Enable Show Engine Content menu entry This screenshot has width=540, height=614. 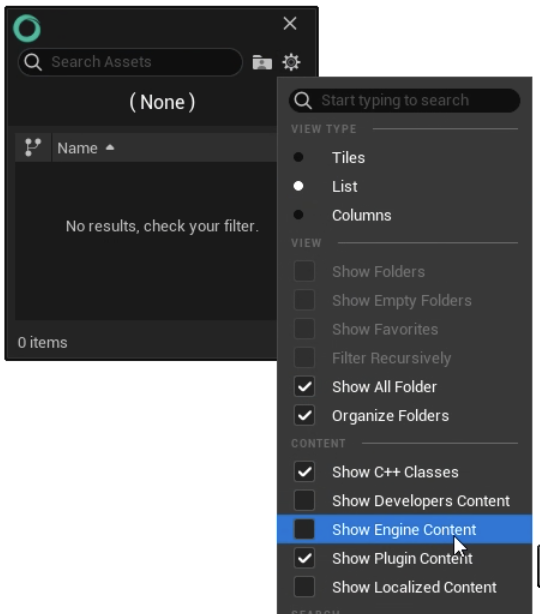(404, 529)
